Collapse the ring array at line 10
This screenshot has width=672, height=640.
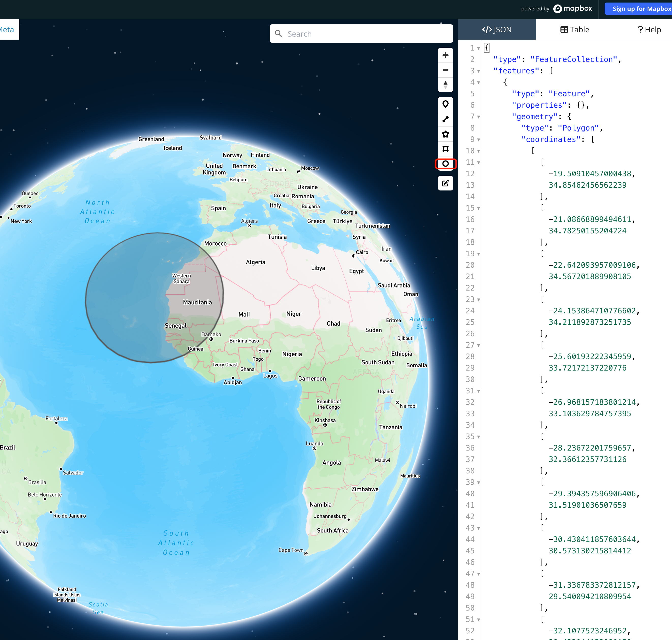(x=478, y=151)
